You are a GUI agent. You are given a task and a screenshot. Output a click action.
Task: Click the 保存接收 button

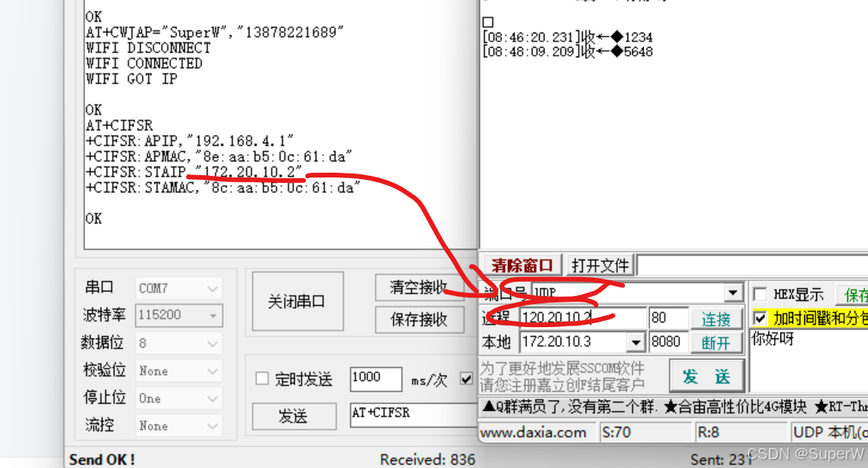419,319
